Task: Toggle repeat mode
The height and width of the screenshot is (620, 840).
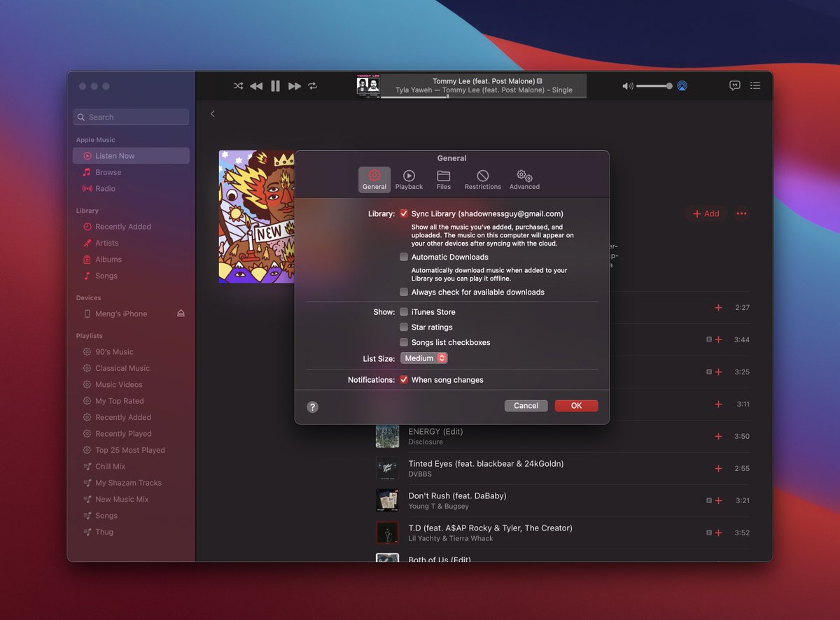Action: pyautogui.click(x=313, y=86)
